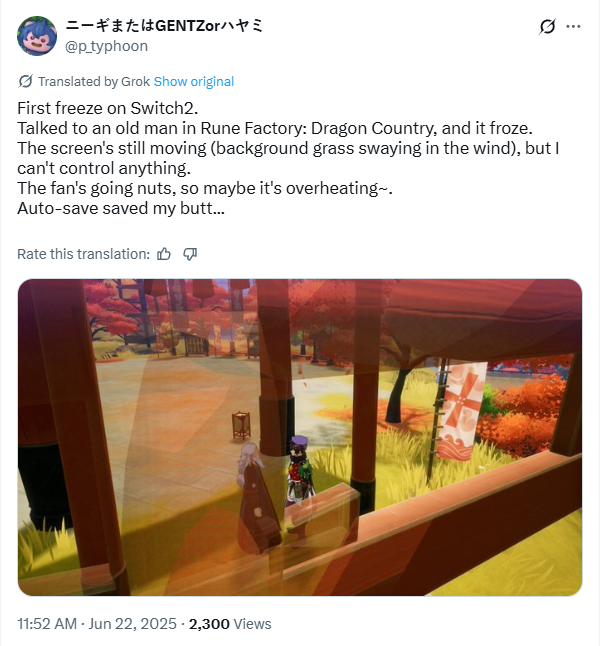The width and height of the screenshot is (603, 646).
Task: Click the Auto-save saved my butt line
Action: pos(121,208)
